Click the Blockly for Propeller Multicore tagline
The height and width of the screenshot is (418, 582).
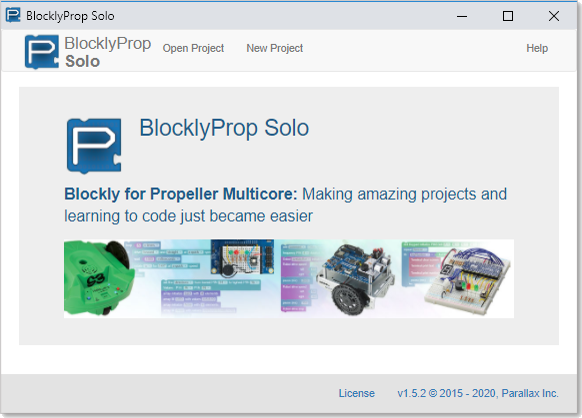[285, 205]
